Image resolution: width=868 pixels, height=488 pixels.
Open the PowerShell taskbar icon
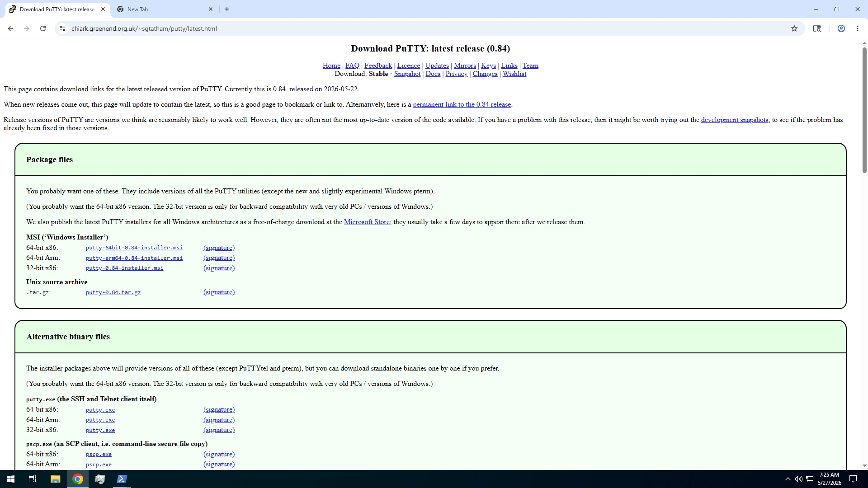pos(122,479)
